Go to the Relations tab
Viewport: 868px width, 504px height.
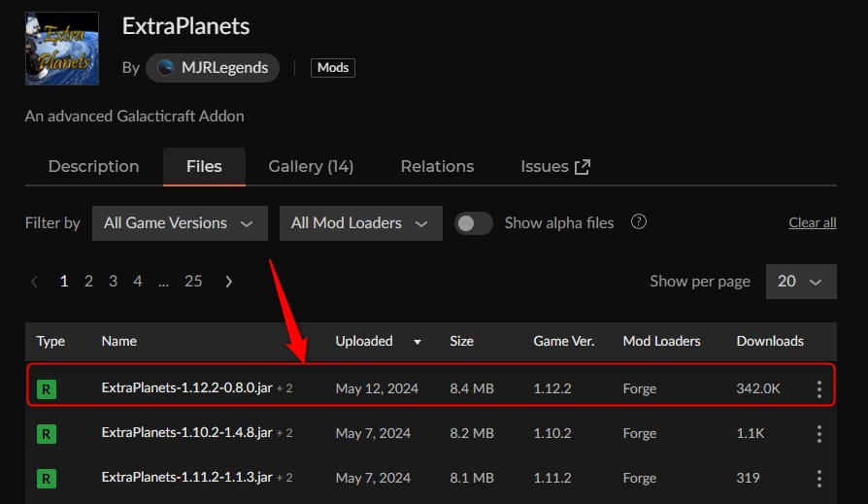(x=437, y=167)
